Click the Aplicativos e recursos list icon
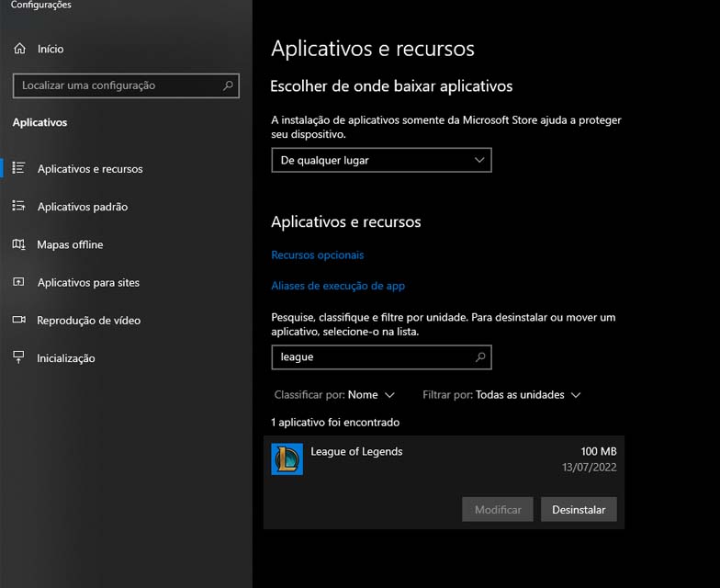 tap(18, 168)
